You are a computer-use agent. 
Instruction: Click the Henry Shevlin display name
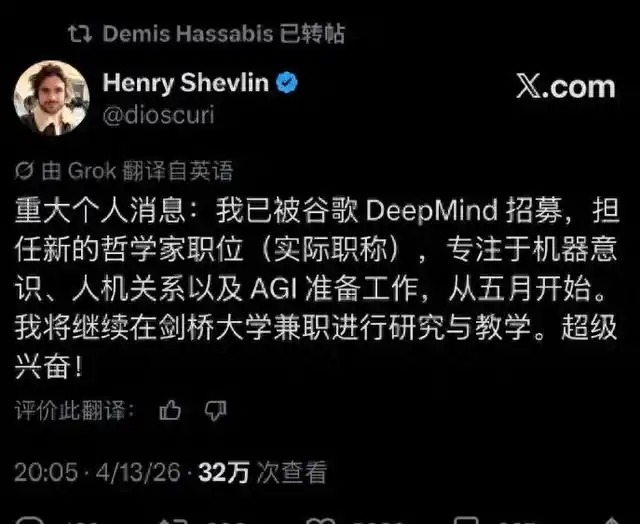186,82
